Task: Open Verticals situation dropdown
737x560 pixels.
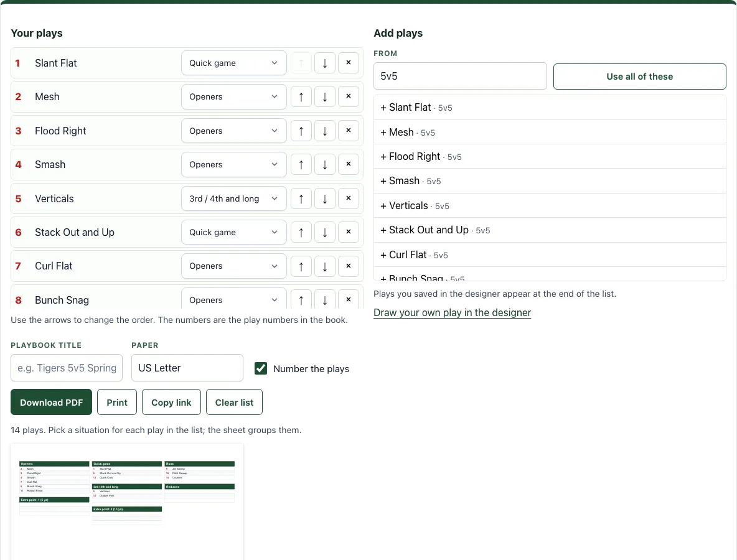Action: coord(233,198)
